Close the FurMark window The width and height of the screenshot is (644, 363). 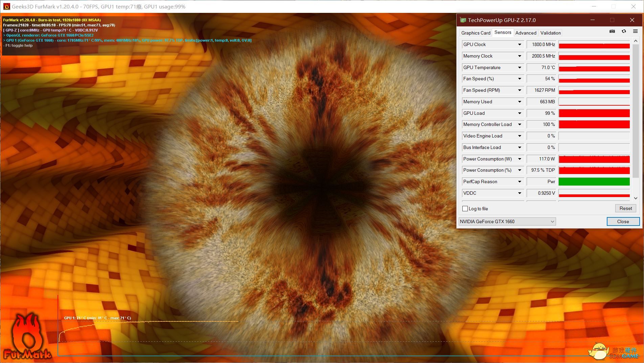click(634, 6)
